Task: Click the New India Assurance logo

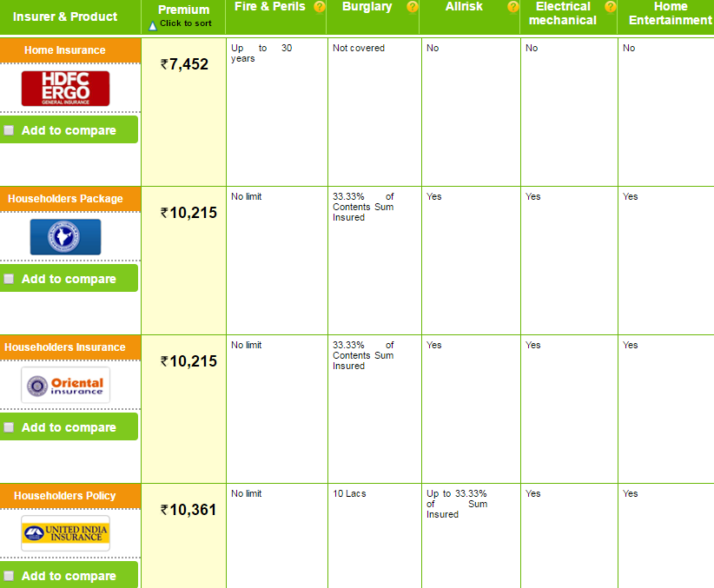Action: pyautogui.click(x=65, y=237)
